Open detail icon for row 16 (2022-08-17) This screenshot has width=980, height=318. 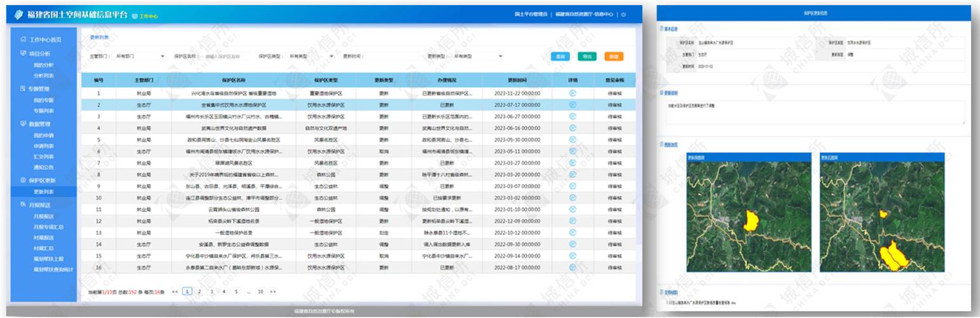tap(572, 267)
